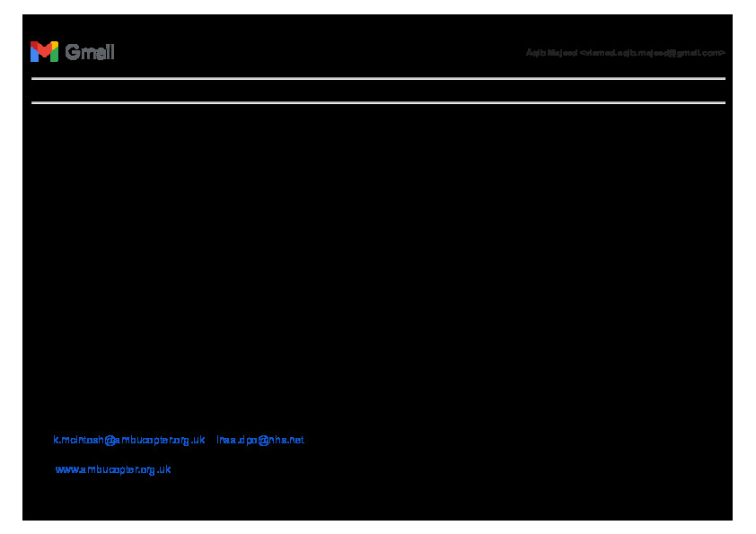
Task: Visit the www.ambucopter.org.uk website link
Action: [x=113, y=469]
